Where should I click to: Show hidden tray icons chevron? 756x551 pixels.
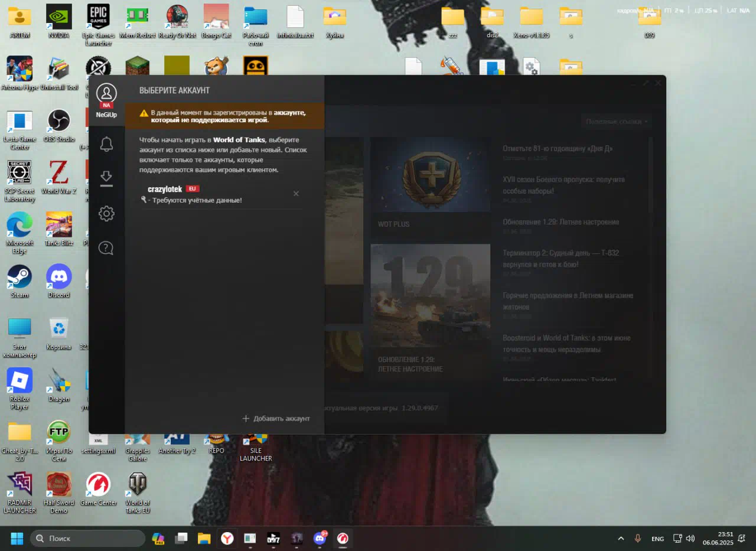pyautogui.click(x=621, y=539)
